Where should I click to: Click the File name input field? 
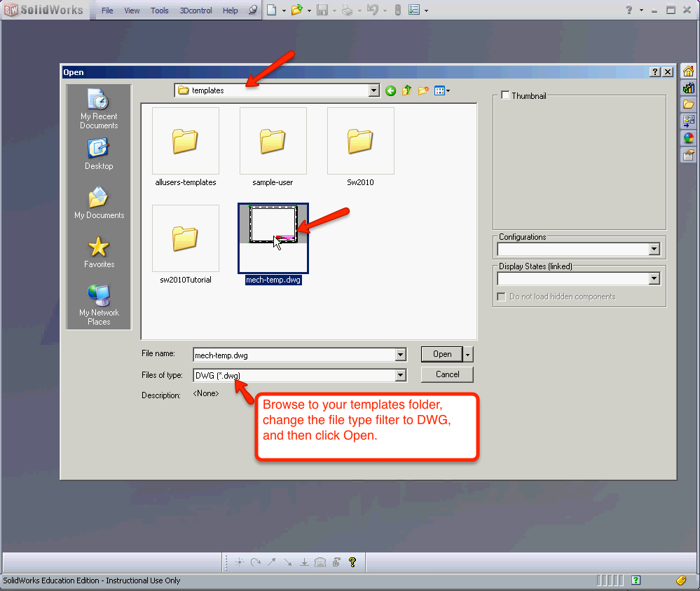tap(294, 355)
